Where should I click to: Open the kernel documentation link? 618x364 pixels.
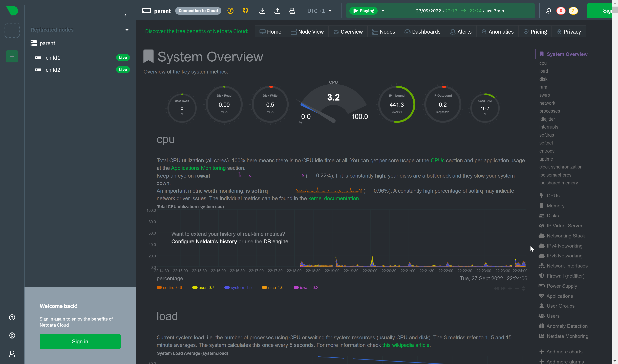(x=333, y=198)
